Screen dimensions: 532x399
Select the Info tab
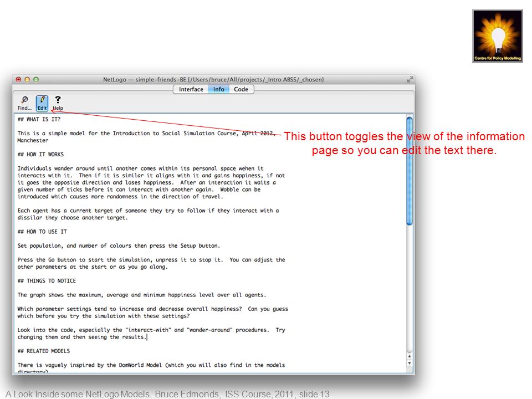tap(218, 89)
